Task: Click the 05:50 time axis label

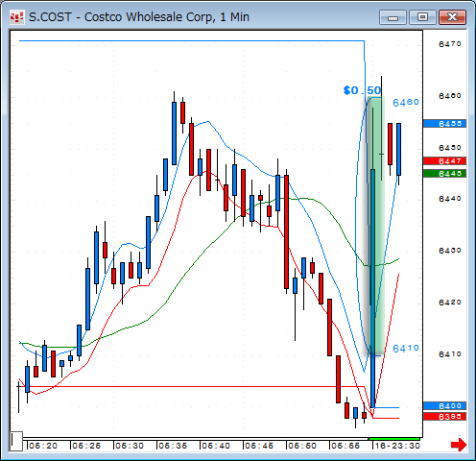Action: click(x=302, y=446)
